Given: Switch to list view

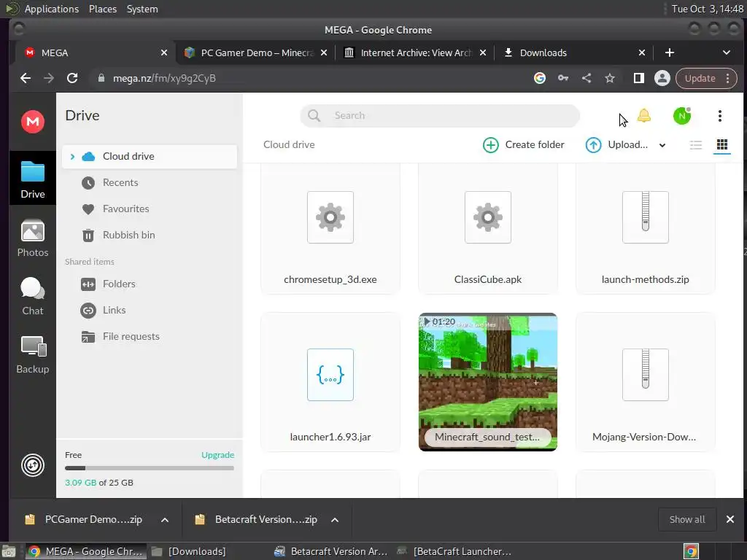Looking at the screenshot, I should click(695, 145).
